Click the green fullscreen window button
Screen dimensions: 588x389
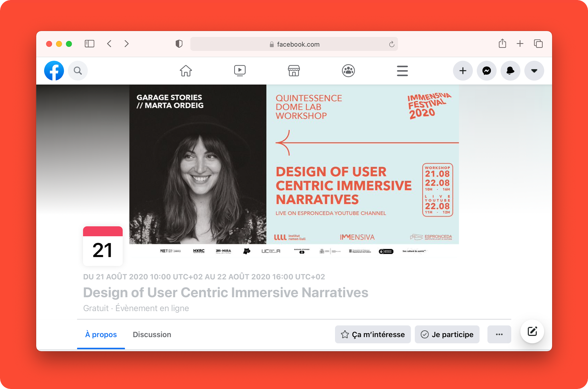[69, 44]
